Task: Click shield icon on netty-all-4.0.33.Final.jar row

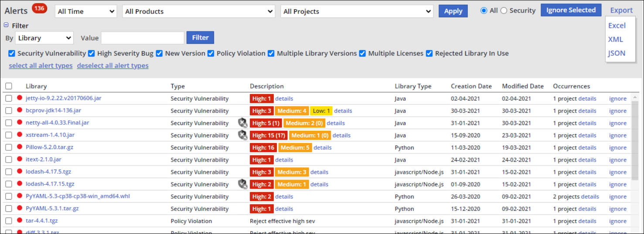Action: click(x=242, y=123)
